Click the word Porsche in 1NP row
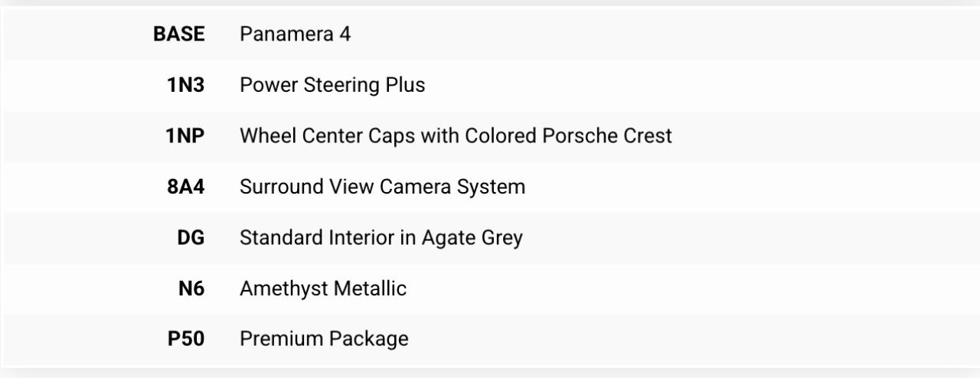Image resolution: width=980 pixels, height=378 pixels. click(585, 136)
